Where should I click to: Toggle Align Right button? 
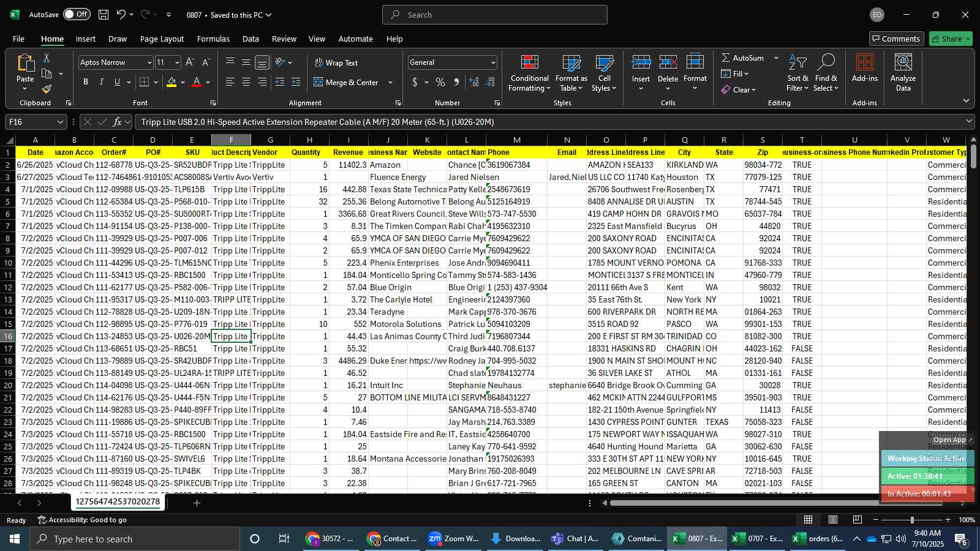[262, 82]
